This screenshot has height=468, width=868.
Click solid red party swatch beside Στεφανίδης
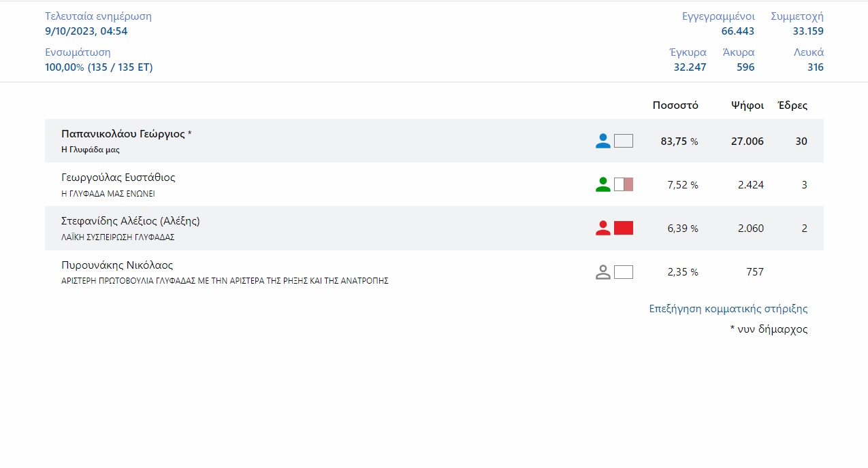point(623,229)
